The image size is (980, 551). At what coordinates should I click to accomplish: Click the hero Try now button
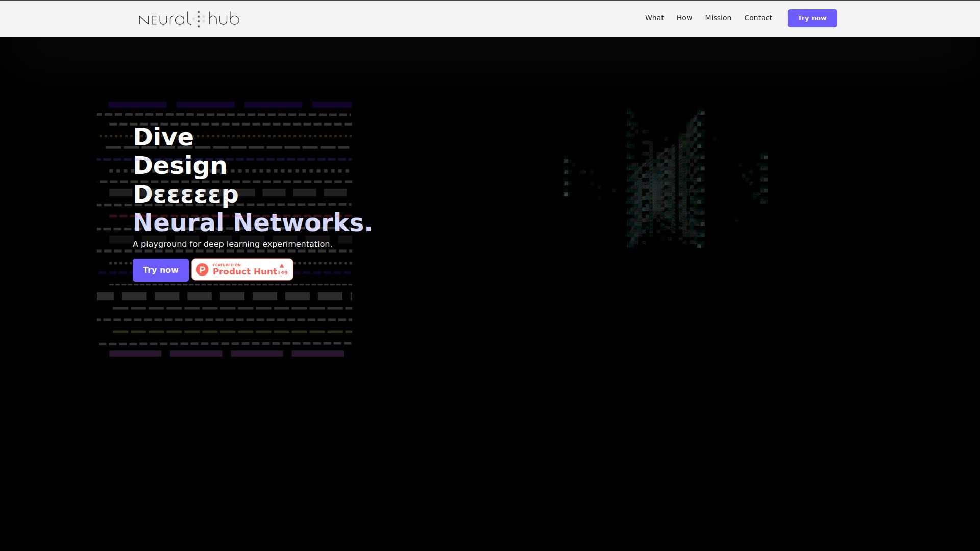[x=160, y=270]
